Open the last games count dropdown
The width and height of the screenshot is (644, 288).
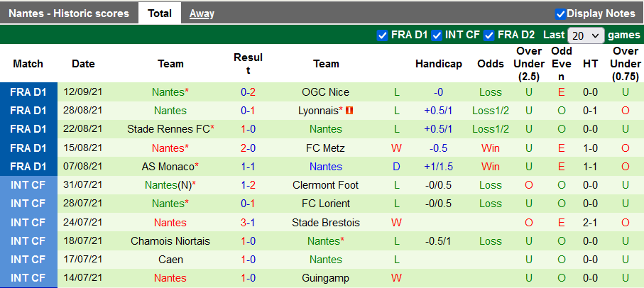586,35
